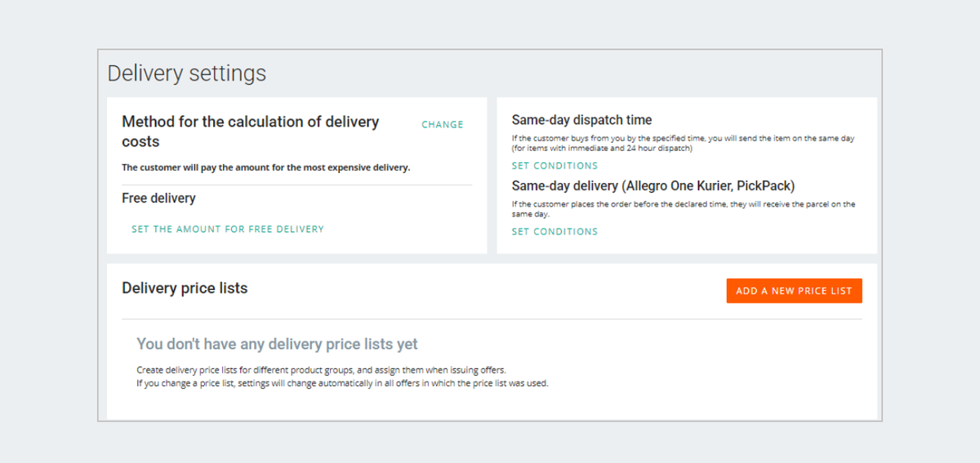Click the Delivery settings page heading
Image resolution: width=980 pixels, height=463 pixels.
pos(187,73)
